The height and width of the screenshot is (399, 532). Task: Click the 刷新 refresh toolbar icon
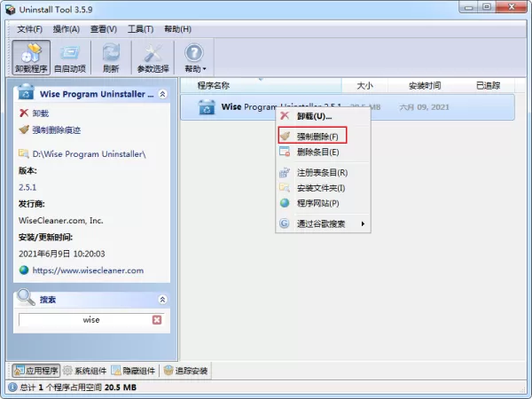click(111, 58)
